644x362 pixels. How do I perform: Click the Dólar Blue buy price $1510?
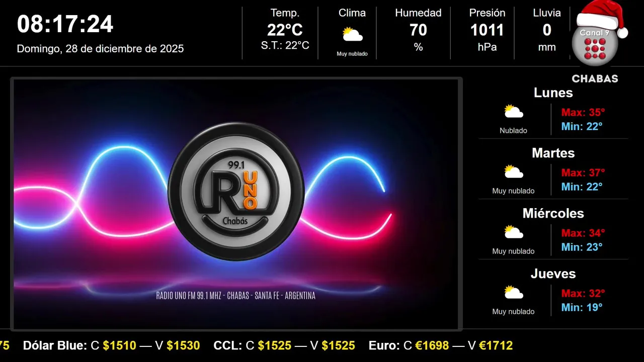119,346
